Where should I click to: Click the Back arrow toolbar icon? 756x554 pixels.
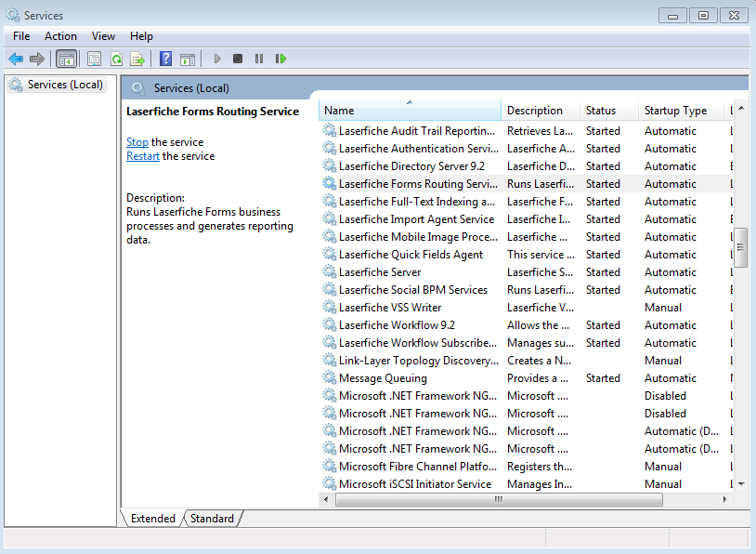16,59
